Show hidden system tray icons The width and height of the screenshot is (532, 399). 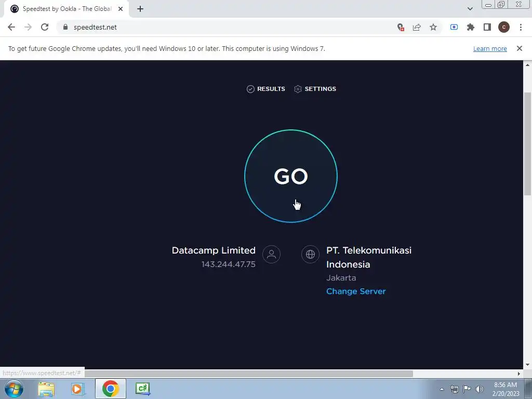pyautogui.click(x=442, y=389)
